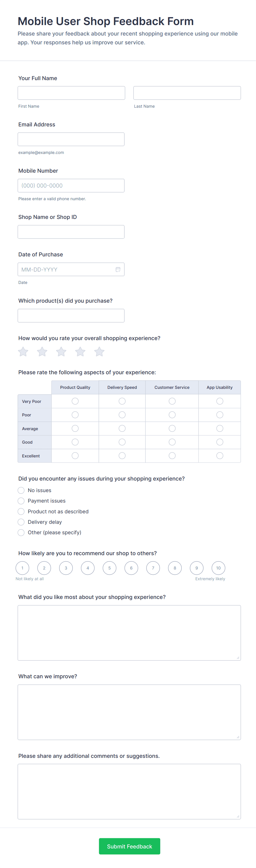Rate App Usability as Average
Image resolution: width=256 pixels, height=868 pixels.
point(220,428)
